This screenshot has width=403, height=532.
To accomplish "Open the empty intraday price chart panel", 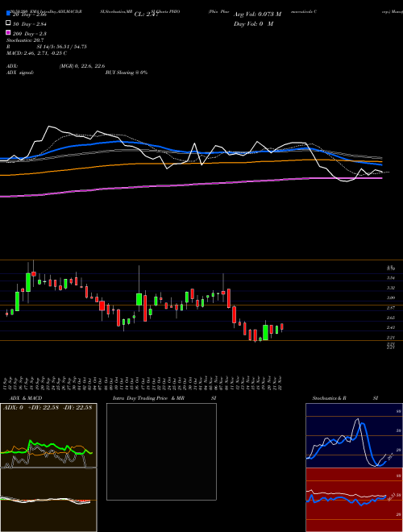I will point(161,451).
